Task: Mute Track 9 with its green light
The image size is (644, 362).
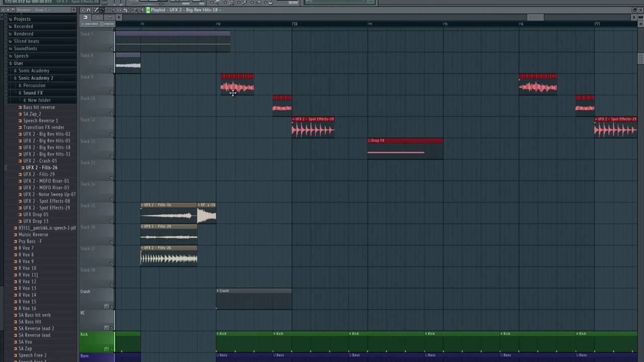Action: tap(111, 92)
